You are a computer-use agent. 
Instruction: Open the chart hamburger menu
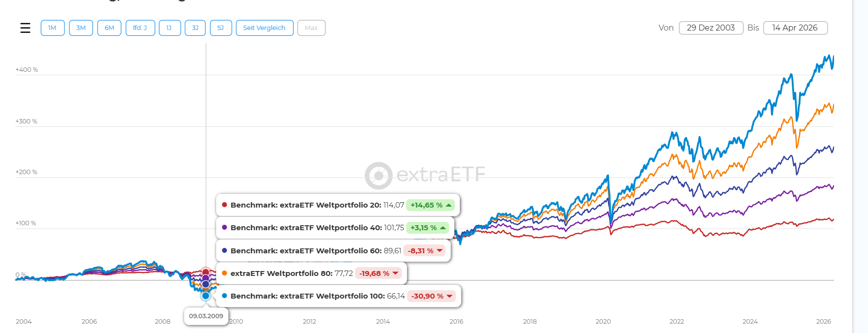point(25,28)
